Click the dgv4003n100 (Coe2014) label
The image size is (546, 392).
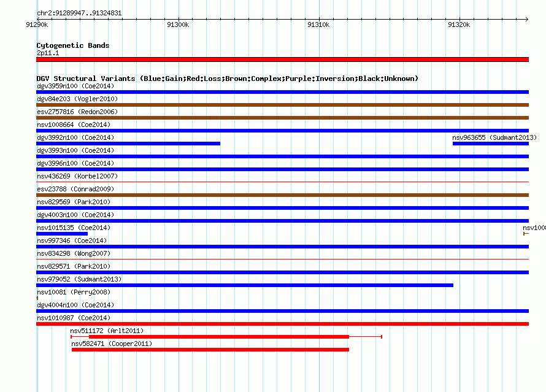tap(75, 215)
